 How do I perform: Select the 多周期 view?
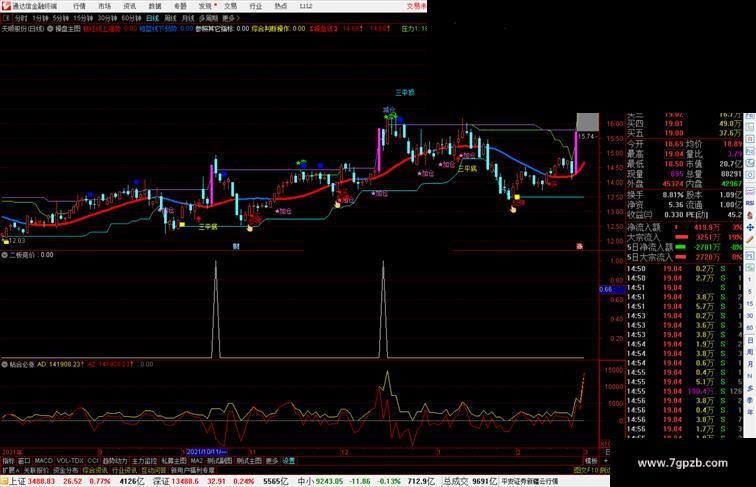208,18
